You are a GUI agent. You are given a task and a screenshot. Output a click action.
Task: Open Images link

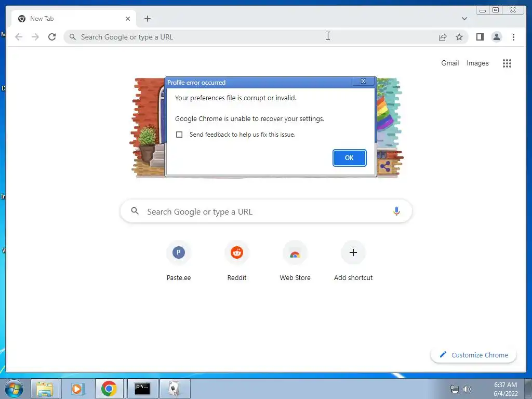click(x=477, y=63)
